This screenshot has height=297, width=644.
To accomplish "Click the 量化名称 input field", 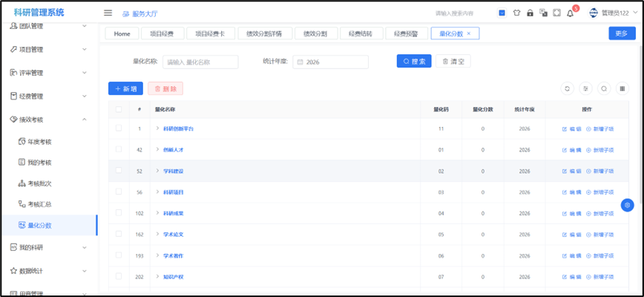I will 200,62.
